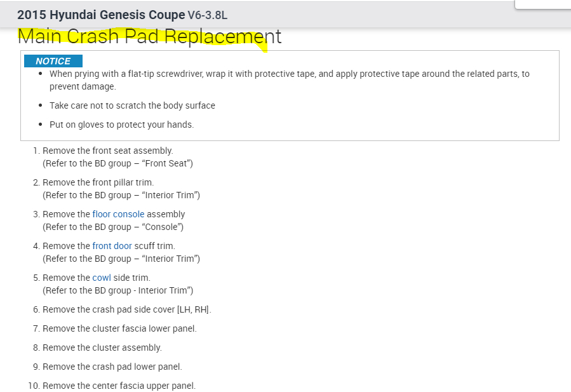Screen dimensions: 571x392
Task: Click step 9 crash pad lower panel
Action: pyautogui.click(x=112, y=367)
